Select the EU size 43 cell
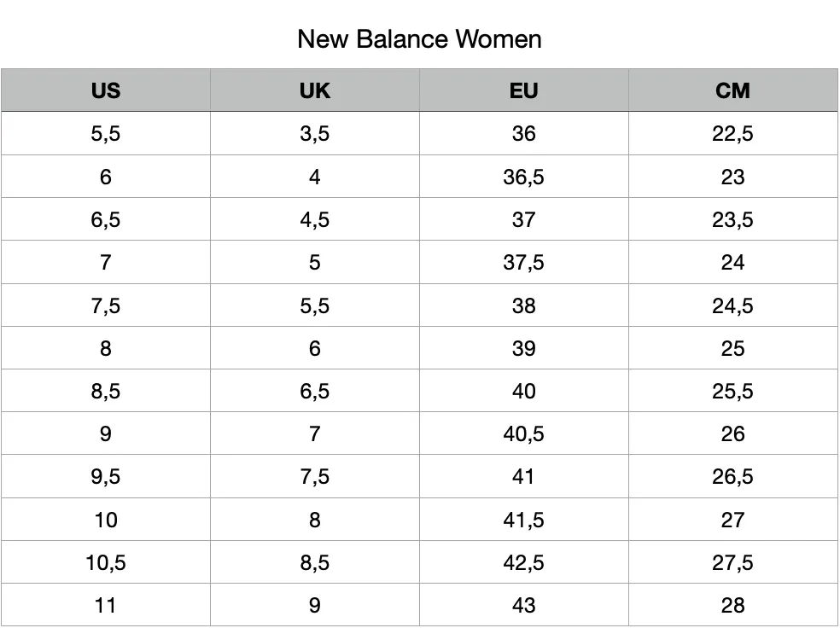The height and width of the screenshot is (628, 840). pos(523,605)
